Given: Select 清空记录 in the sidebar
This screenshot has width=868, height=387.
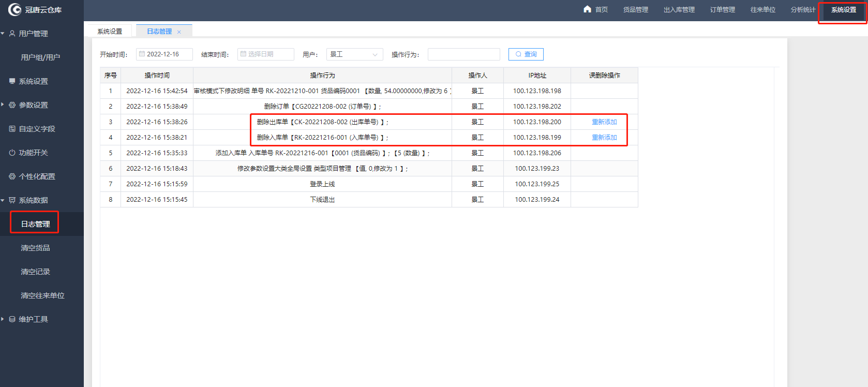Looking at the screenshot, I should pos(35,271).
